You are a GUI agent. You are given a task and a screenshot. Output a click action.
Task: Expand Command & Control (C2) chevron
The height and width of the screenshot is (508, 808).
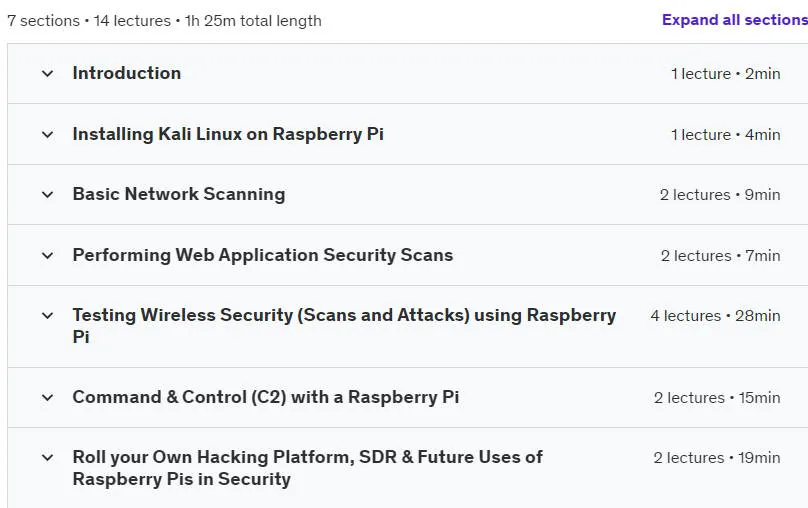[x=47, y=398]
